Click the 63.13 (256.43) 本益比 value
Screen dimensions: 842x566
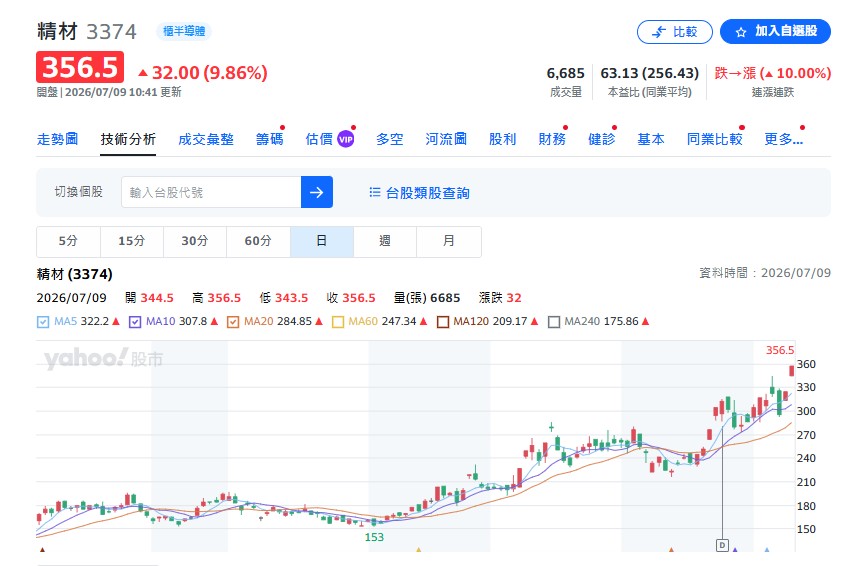click(x=649, y=73)
